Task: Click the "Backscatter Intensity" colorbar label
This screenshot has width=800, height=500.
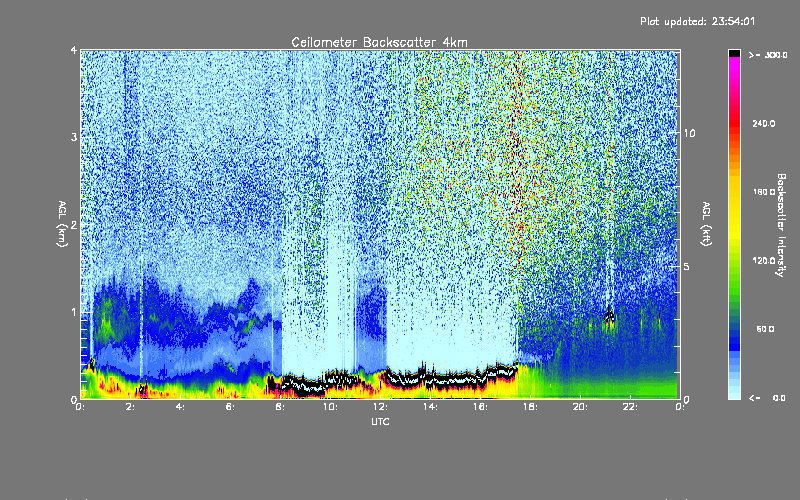Action: point(781,225)
